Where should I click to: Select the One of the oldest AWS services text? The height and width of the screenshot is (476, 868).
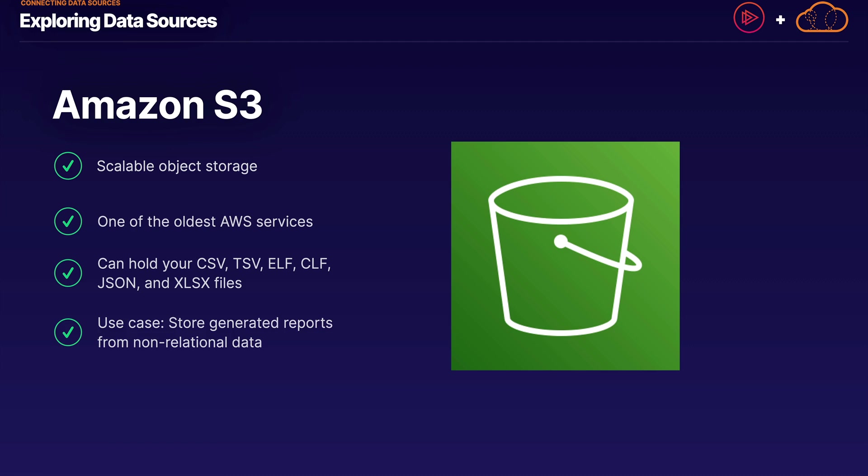(205, 222)
